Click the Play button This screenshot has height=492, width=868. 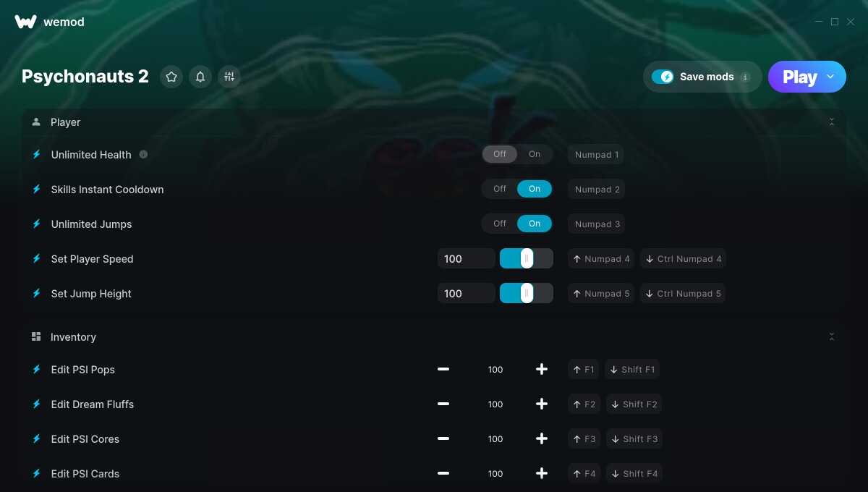point(799,77)
